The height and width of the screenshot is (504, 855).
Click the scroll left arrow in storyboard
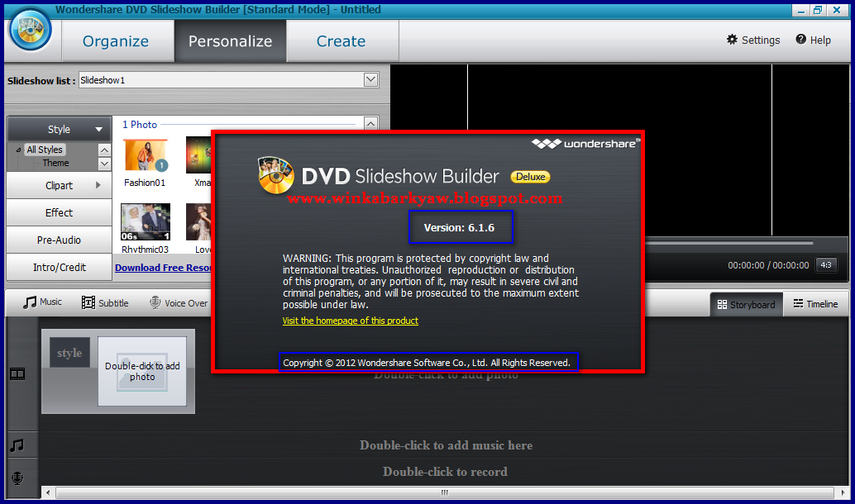tap(48, 492)
